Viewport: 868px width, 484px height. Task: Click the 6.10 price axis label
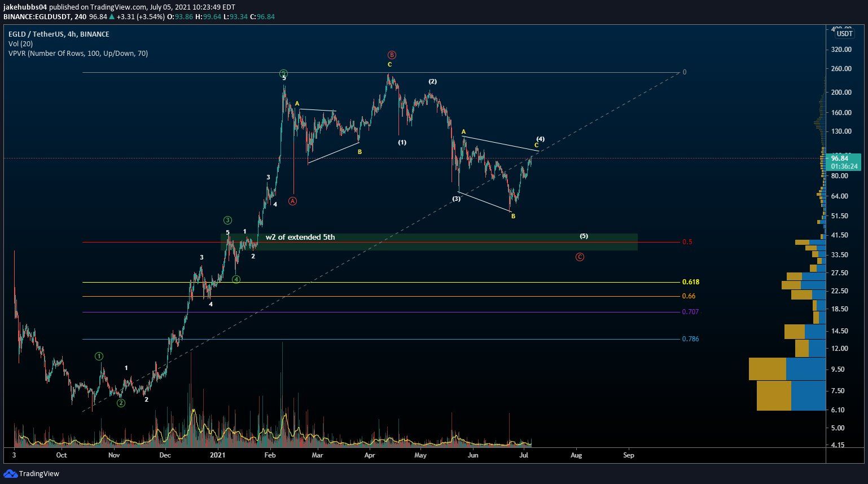coord(838,410)
